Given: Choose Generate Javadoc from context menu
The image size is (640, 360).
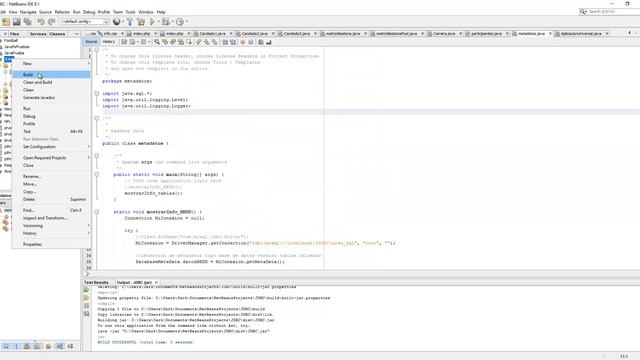Looking at the screenshot, I should pyautogui.click(x=51, y=98).
